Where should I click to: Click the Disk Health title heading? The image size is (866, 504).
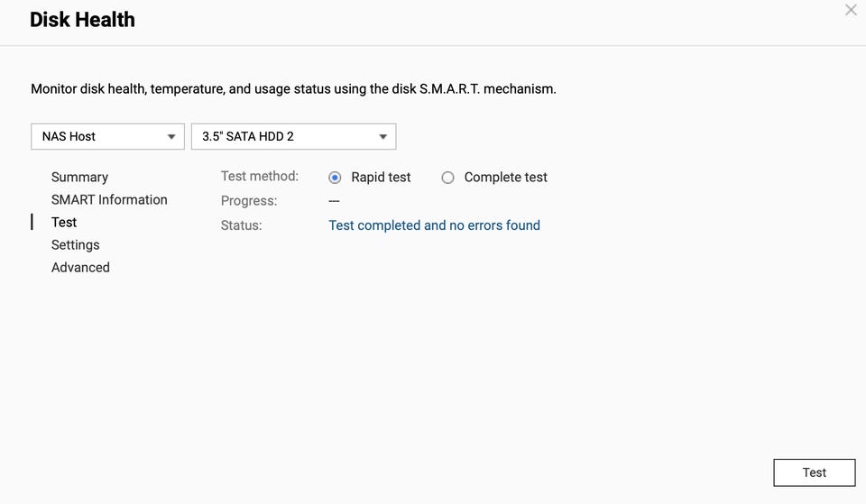[x=82, y=20]
